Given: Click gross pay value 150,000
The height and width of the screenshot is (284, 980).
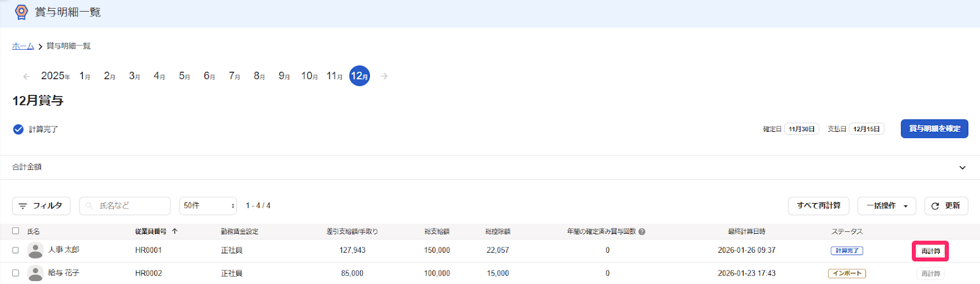Looking at the screenshot, I should pyautogui.click(x=437, y=250).
